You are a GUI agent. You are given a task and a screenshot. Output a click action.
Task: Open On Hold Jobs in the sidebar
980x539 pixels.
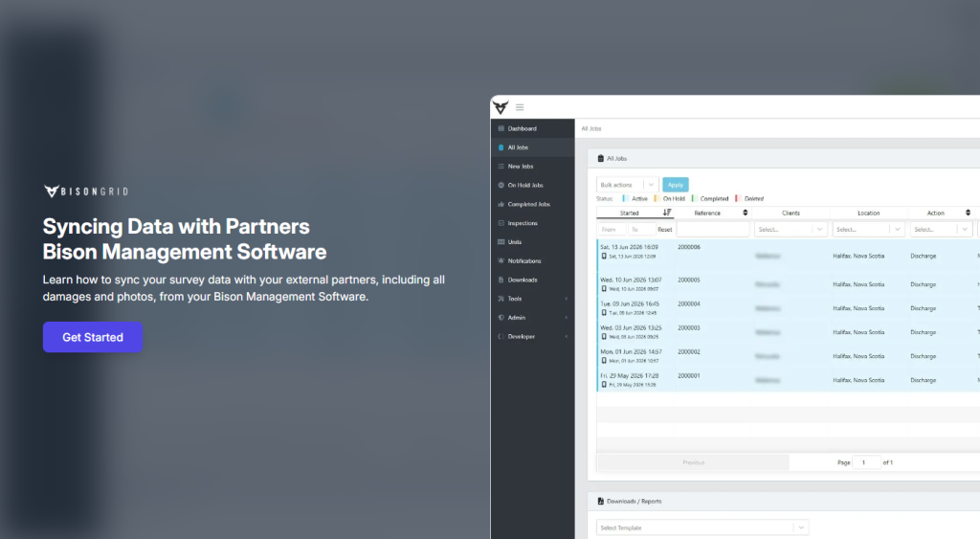(x=532, y=185)
